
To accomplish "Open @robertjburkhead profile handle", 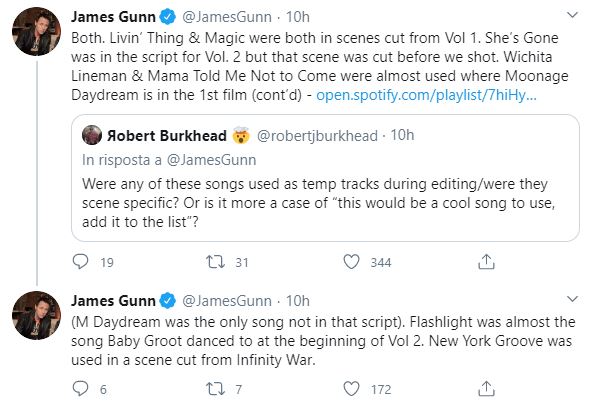I will coord(317,136).
